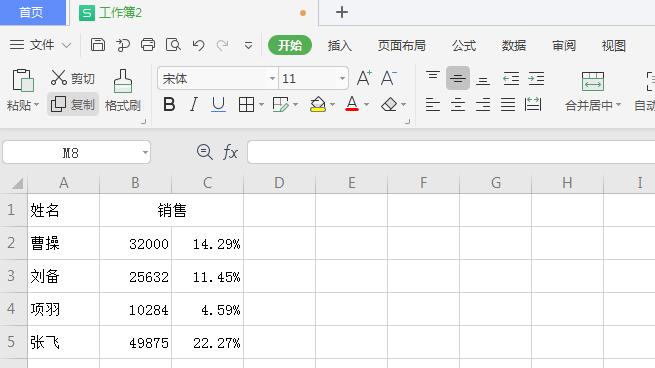Open the 数据 ribbon tab
The image size is (655, 368).
tap(514, 45)
